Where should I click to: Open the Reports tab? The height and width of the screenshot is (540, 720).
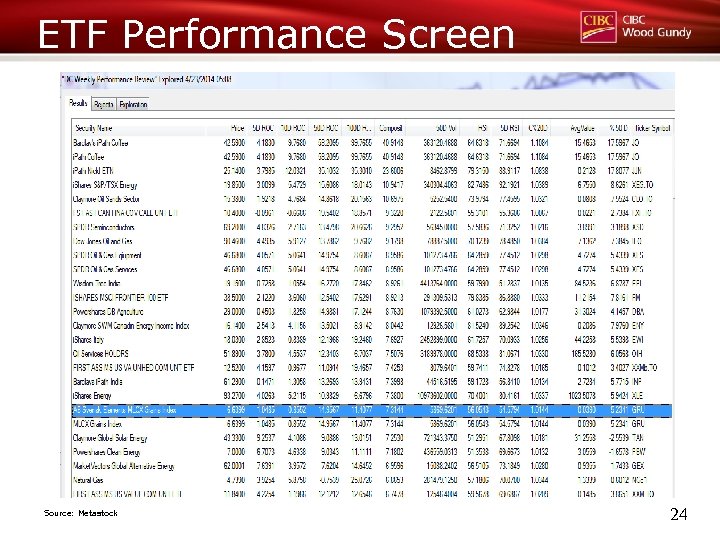point(104,105)
